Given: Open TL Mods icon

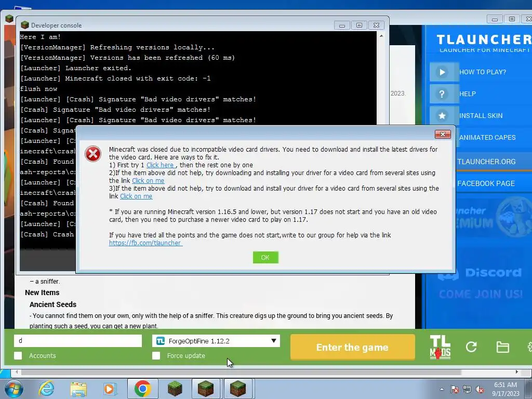Looking at the screenshot, I should tap(440, 347).
